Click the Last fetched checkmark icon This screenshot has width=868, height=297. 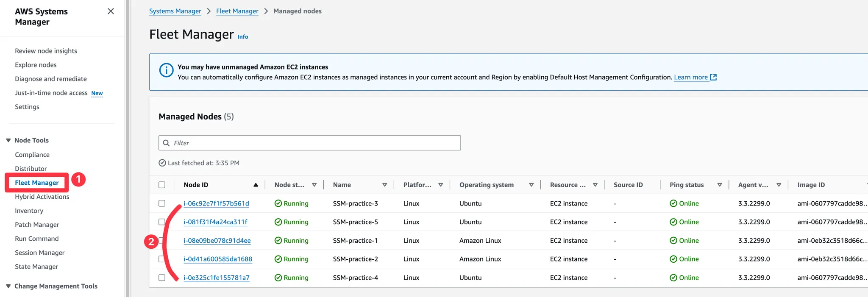pyautogui.click(x=162, y=163)
